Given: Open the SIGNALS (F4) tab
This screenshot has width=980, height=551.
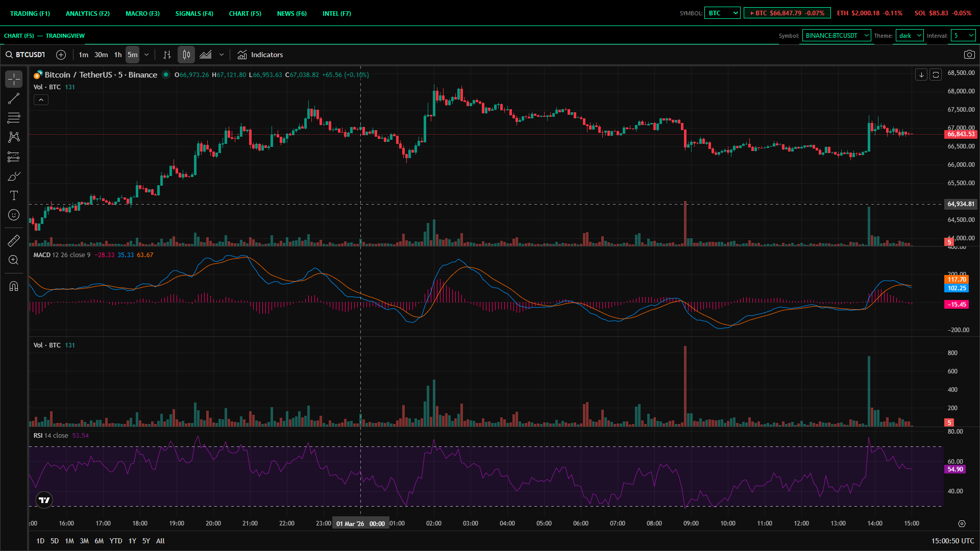Looking at the screenshot, I should [x=194, y=13].
